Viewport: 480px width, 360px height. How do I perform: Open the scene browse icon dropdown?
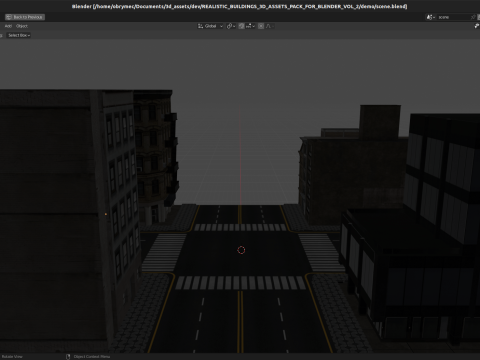click(x=431, y=17)
